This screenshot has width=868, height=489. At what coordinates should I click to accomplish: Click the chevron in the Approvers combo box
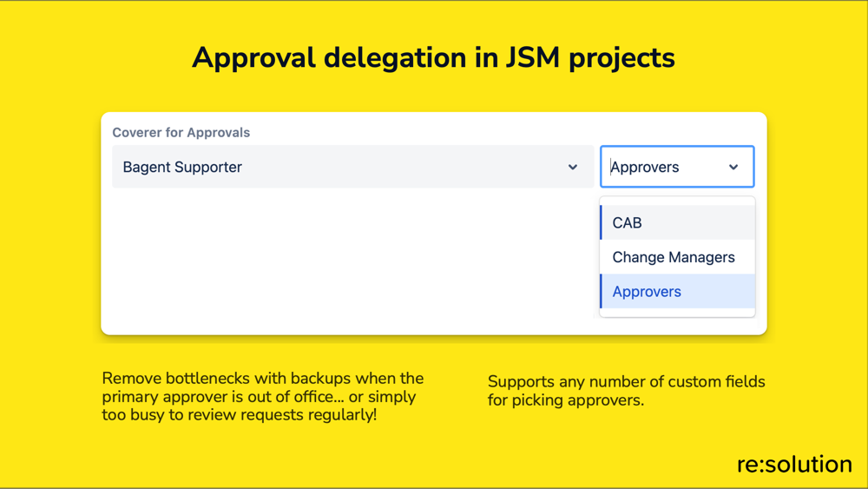point(733,167)
